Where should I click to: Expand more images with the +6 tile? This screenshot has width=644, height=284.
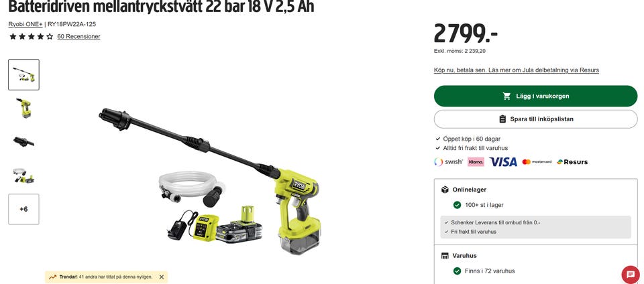(x=24, y=209)
